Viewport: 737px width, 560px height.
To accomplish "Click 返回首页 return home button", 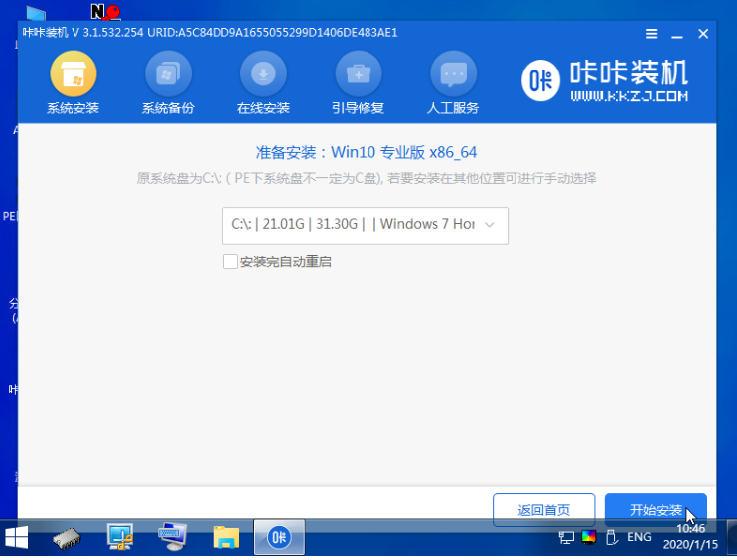I will tap(543, 510).
